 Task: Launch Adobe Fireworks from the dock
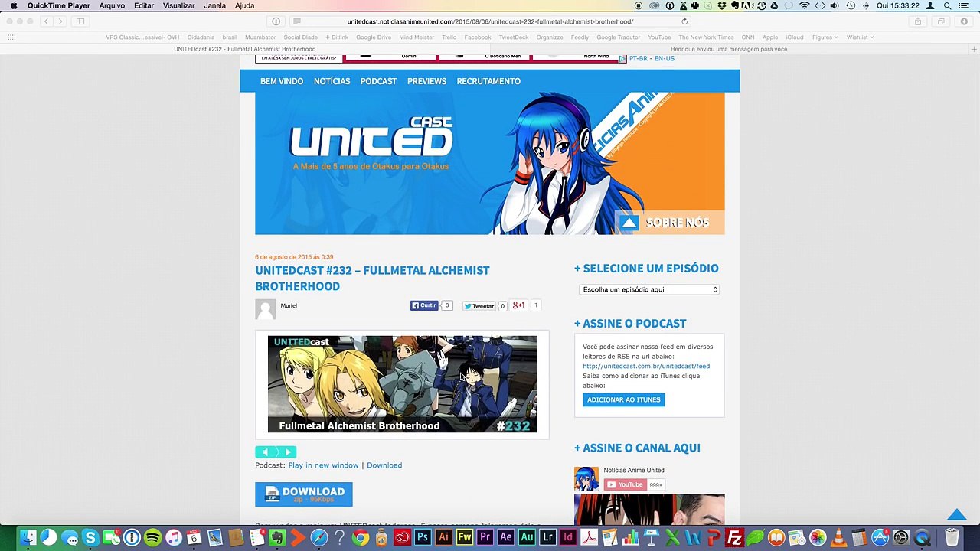click(x=464, y=538)
